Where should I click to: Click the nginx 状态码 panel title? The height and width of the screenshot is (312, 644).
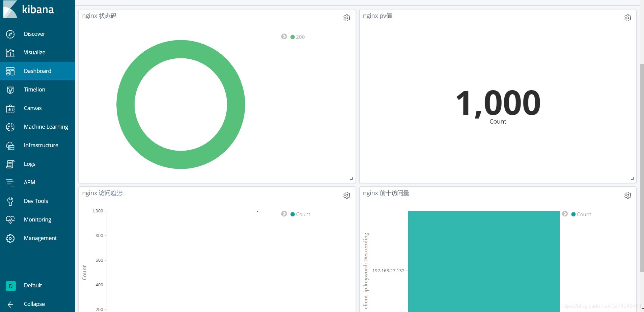[x=99, y=16]
